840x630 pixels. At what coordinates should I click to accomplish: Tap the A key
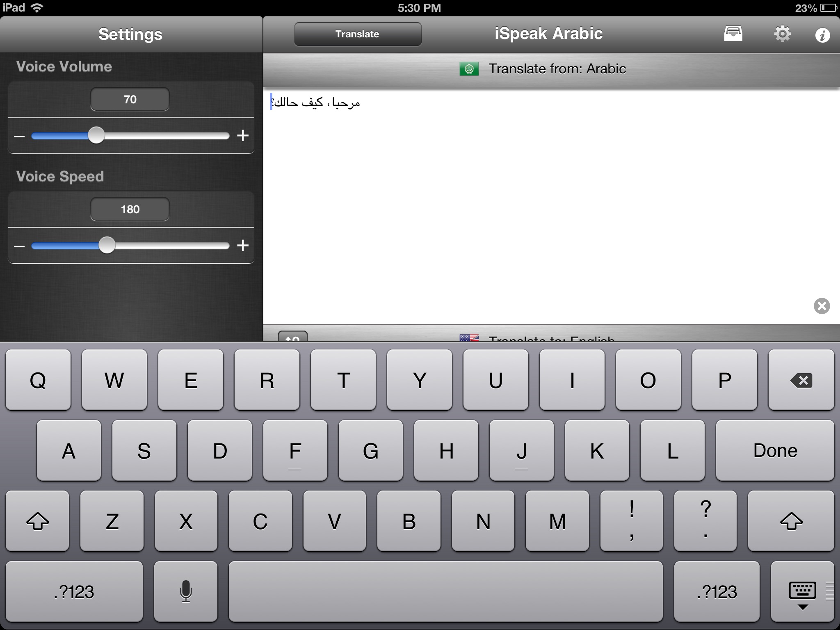pyautogui.click(x=69, y=450)
